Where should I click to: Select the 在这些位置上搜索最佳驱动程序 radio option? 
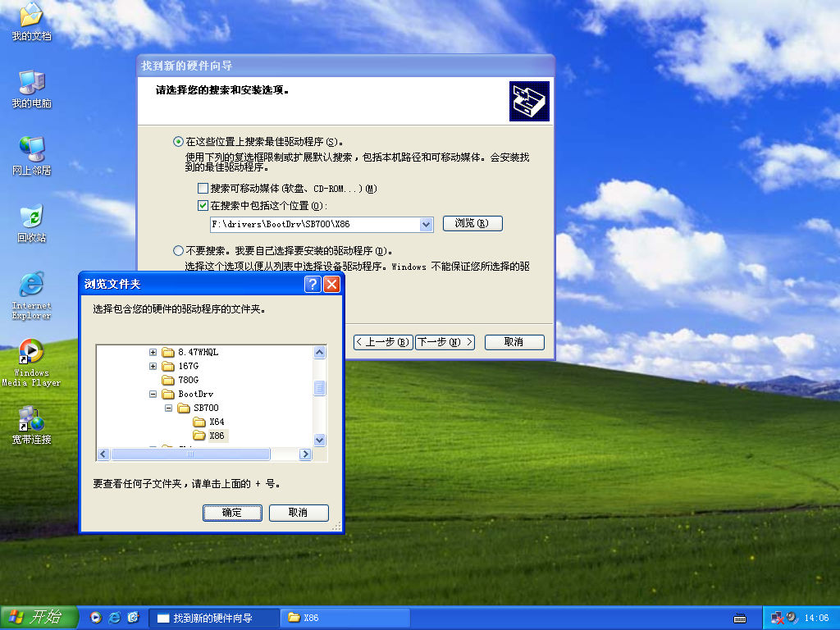pos(178,141)
